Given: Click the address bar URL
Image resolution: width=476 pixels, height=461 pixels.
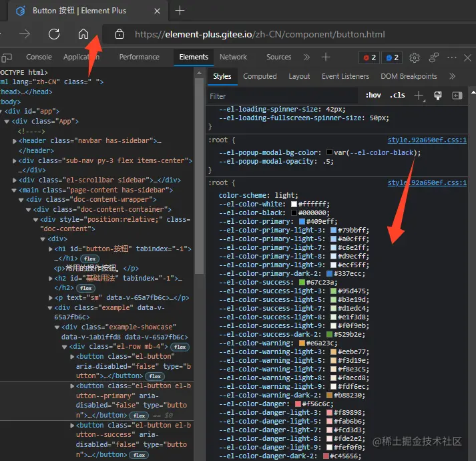Looking at the screenshot, I should (x=260, y=34).
